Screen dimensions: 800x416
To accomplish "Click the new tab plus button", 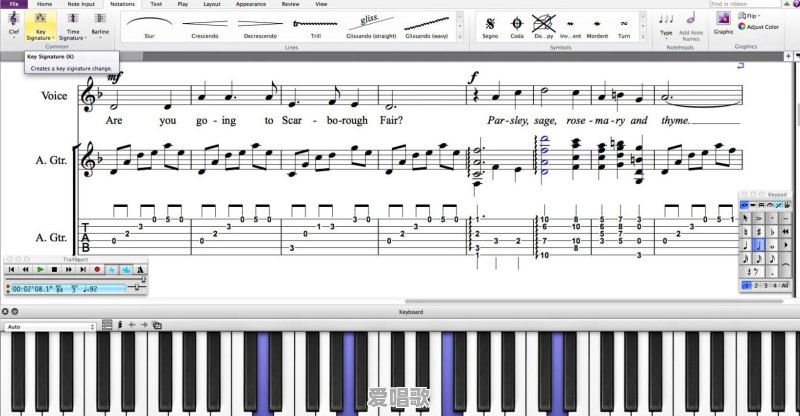I will pyautogui.click(x=789, y=56).
